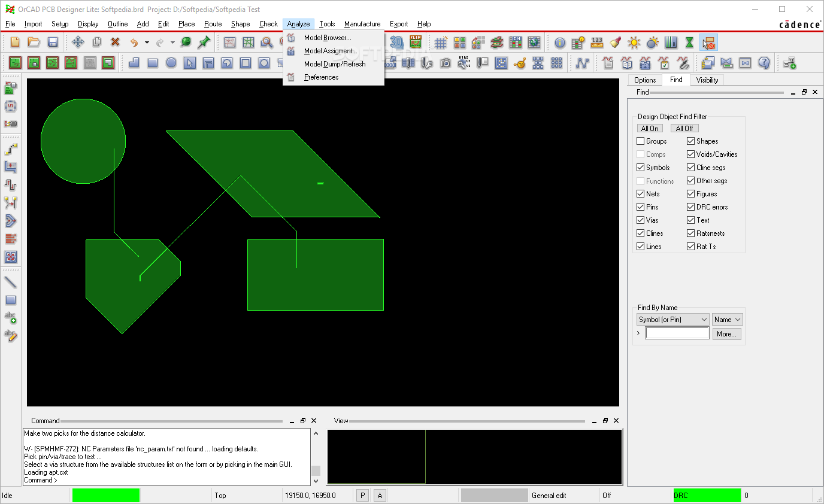Uncheck the Shapes checkbox

(691, 141)
